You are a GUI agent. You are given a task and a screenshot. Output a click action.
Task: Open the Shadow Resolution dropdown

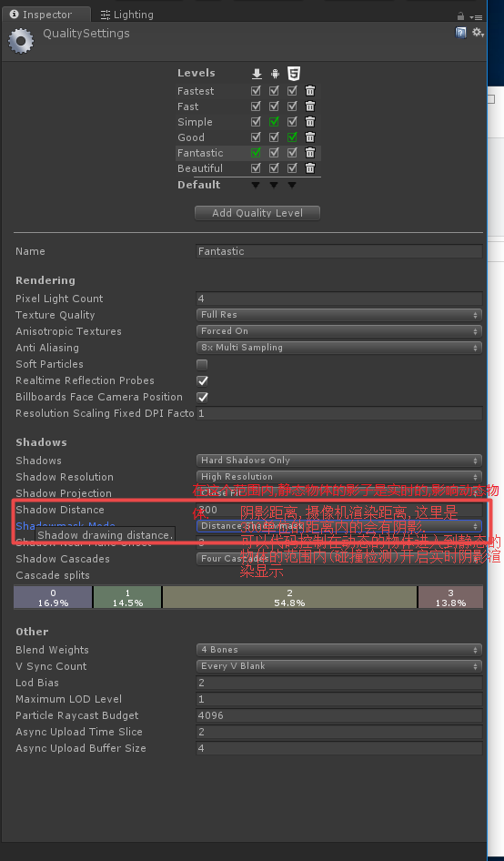point(339,477)
